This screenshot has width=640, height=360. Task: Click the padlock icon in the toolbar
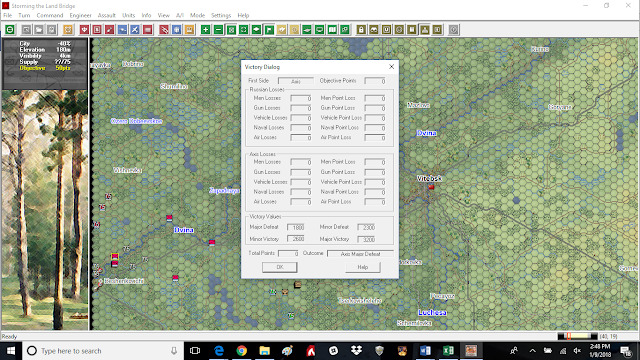(x=361, y=30)
